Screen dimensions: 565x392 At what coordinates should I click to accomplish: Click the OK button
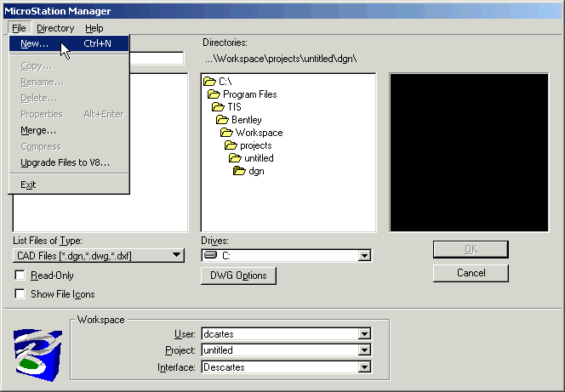(x=471, y=249)
